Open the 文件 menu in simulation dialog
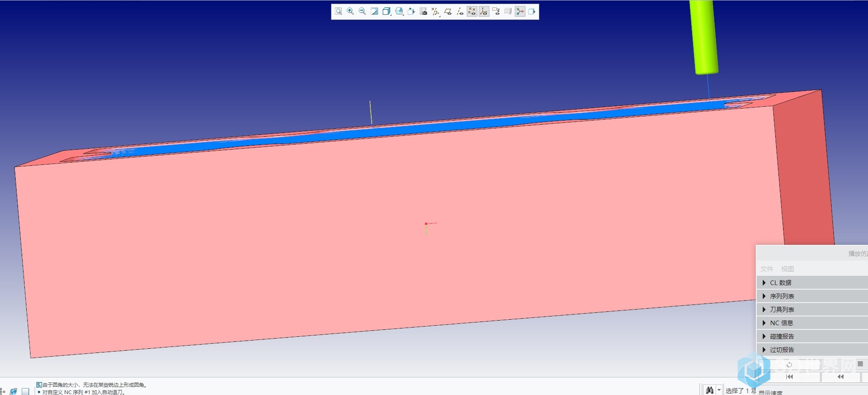This screenshot has height=395, width=868. (x=767, y=269)
